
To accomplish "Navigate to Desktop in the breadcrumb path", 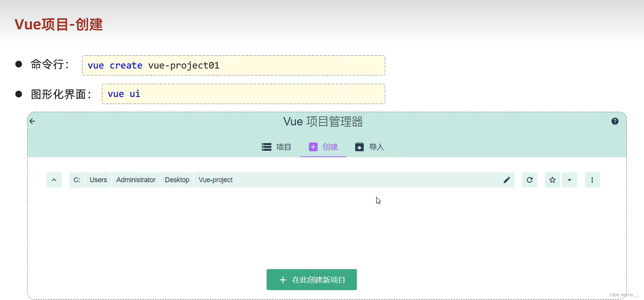I will [x=177, y=180].
